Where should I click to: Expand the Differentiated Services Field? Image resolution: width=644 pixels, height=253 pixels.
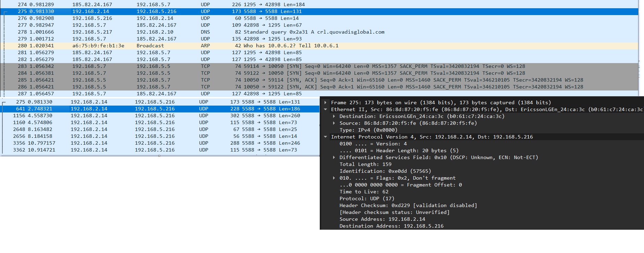pyautogui.click(x=334, y=157)
